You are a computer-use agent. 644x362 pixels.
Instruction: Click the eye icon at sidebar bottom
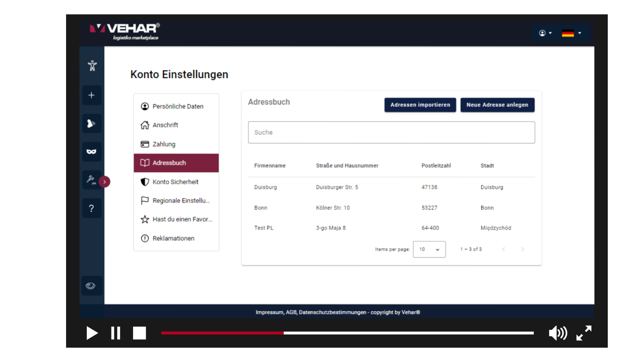[x=91, y=286]
